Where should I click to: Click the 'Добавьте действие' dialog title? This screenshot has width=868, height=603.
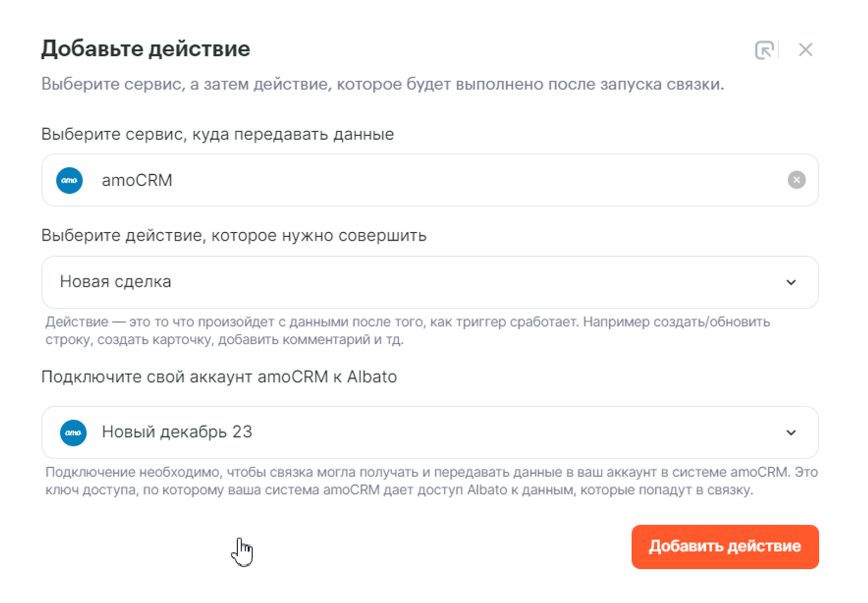(145, 49)
